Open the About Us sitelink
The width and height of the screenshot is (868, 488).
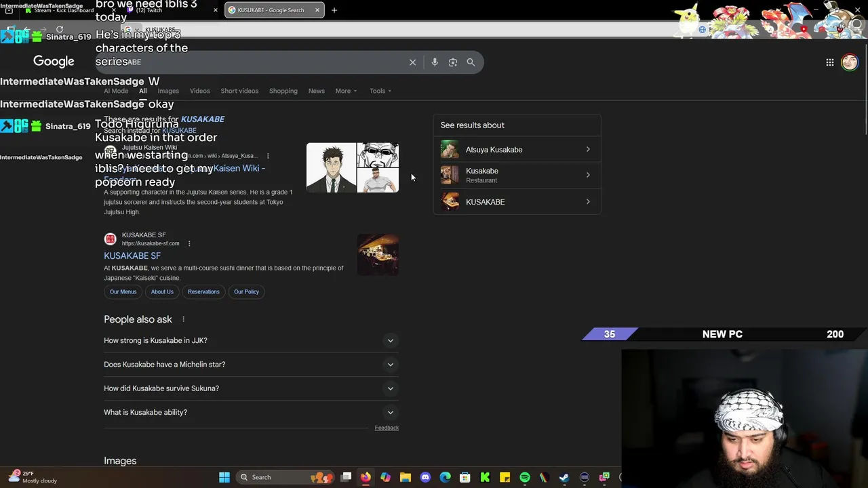[x=162, y=291]
